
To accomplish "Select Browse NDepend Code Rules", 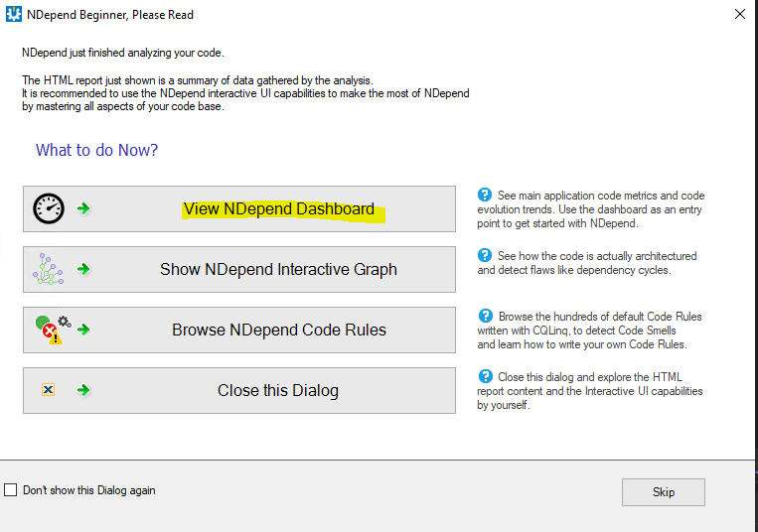I will pos(239,330).
